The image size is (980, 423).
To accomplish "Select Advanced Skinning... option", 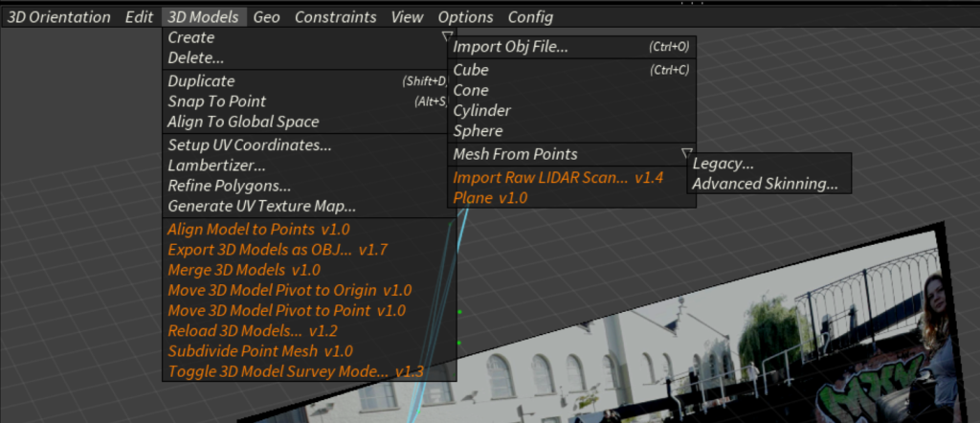I will coord(768,184).
